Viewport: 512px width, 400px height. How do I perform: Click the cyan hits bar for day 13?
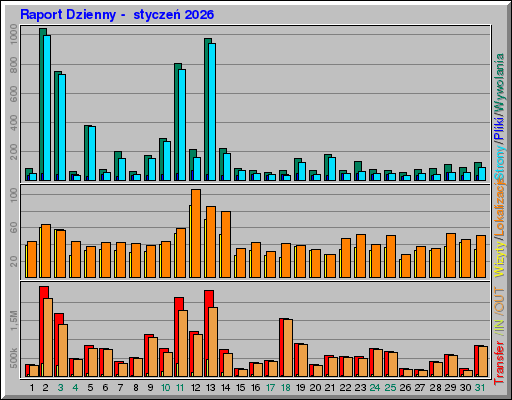(212, 112)
